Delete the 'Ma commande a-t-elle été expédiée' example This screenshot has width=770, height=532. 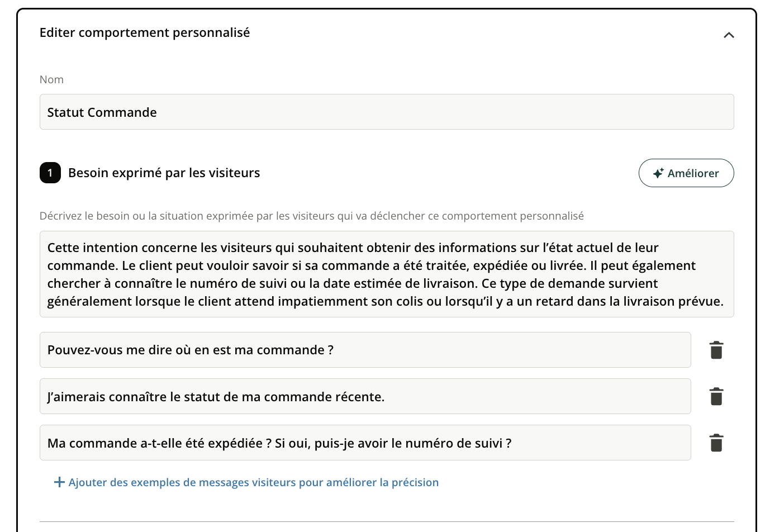click(716, 443)
